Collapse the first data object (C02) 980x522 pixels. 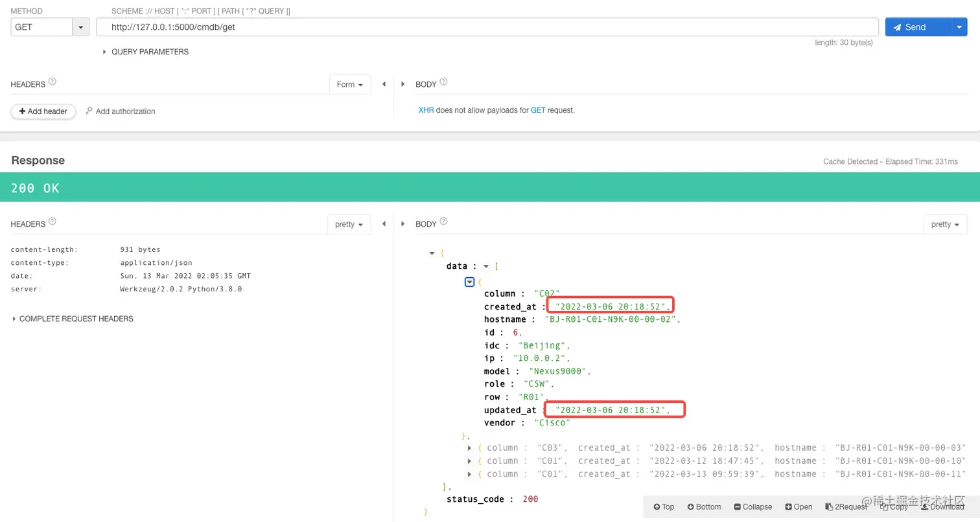pos(469,282)
